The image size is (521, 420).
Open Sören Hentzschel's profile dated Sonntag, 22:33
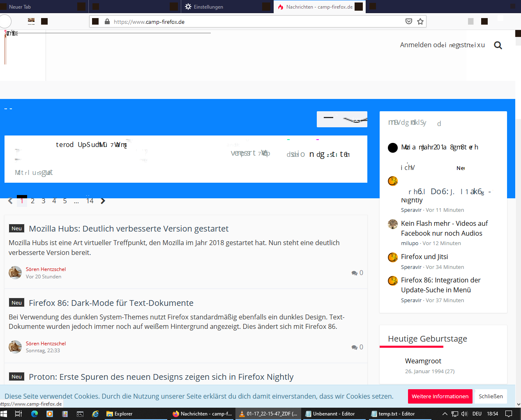tap(46, 344)
